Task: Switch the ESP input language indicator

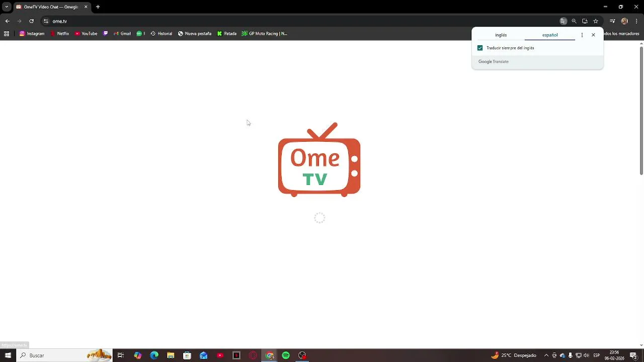Action: tap(597, 355)
